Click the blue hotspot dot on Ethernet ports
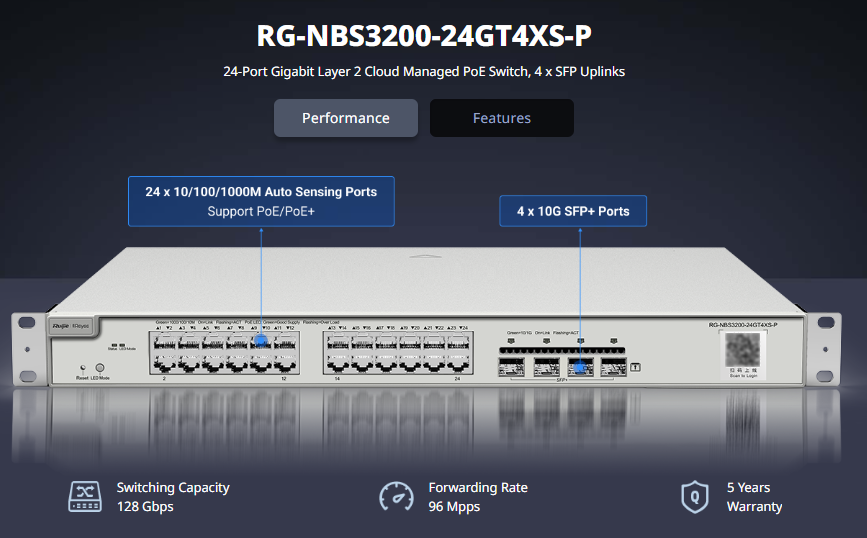 261,341
